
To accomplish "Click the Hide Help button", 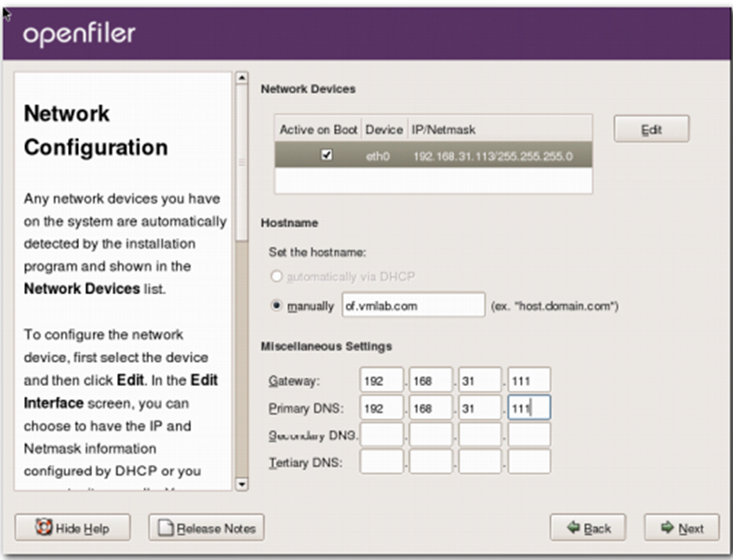I will tap(73, 527).
